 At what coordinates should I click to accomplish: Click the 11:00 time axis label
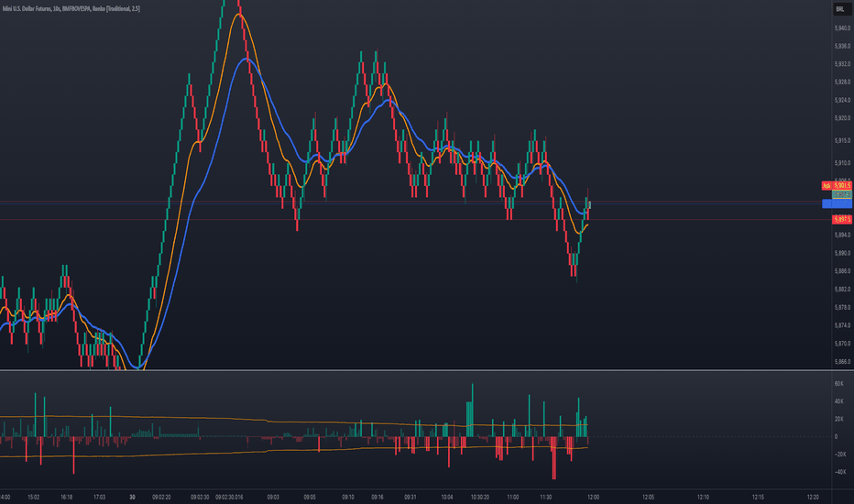click(513, 497)
